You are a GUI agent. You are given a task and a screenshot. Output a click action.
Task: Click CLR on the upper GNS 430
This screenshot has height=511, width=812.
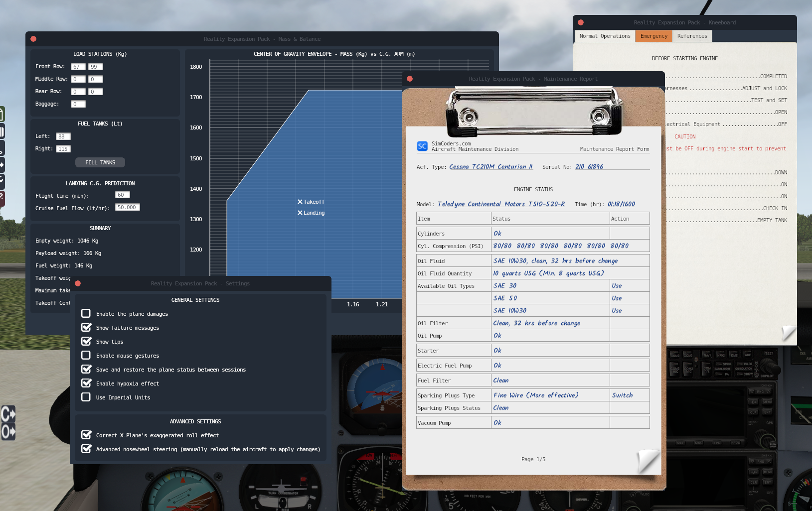point(753,412)
